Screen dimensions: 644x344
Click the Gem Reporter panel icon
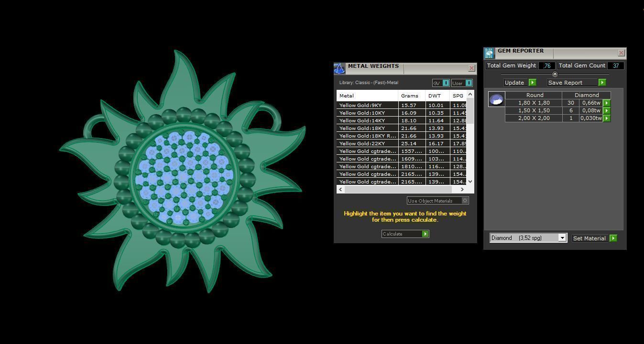489,53
